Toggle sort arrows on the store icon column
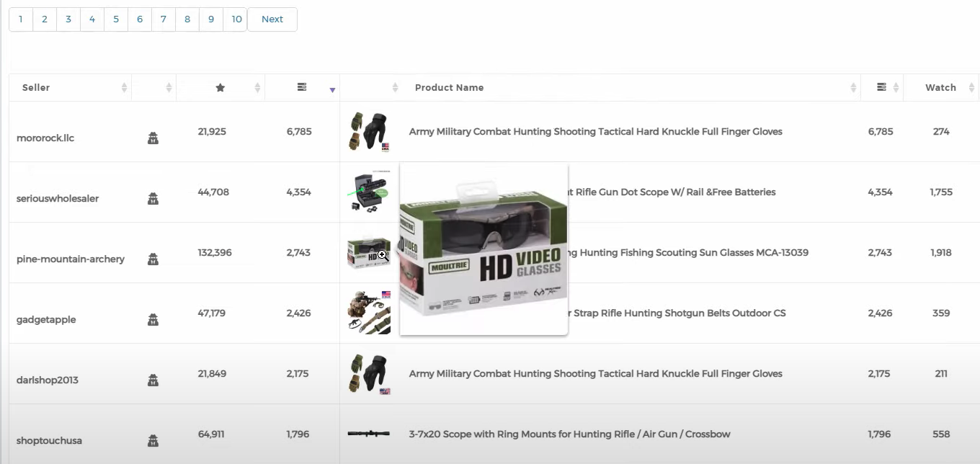980x464 pixels. (169, 88)
